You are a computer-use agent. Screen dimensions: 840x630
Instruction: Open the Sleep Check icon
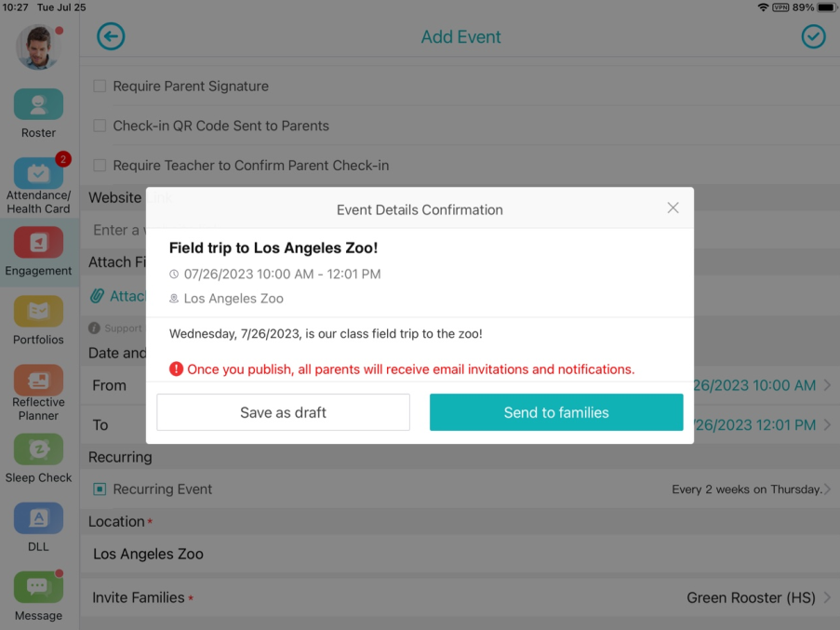[38, 449]
